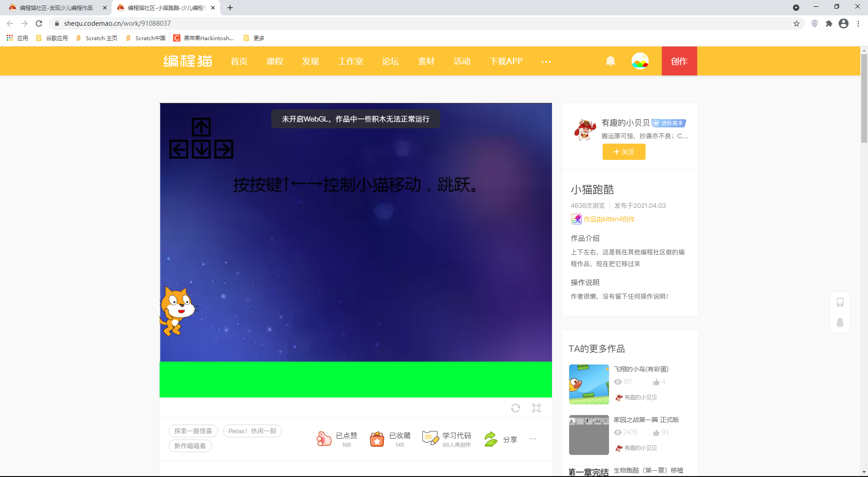Open the 谷歌应用 bookmark folder
The height and width of the screenshot is (477, 868).
tap(52, 38)
